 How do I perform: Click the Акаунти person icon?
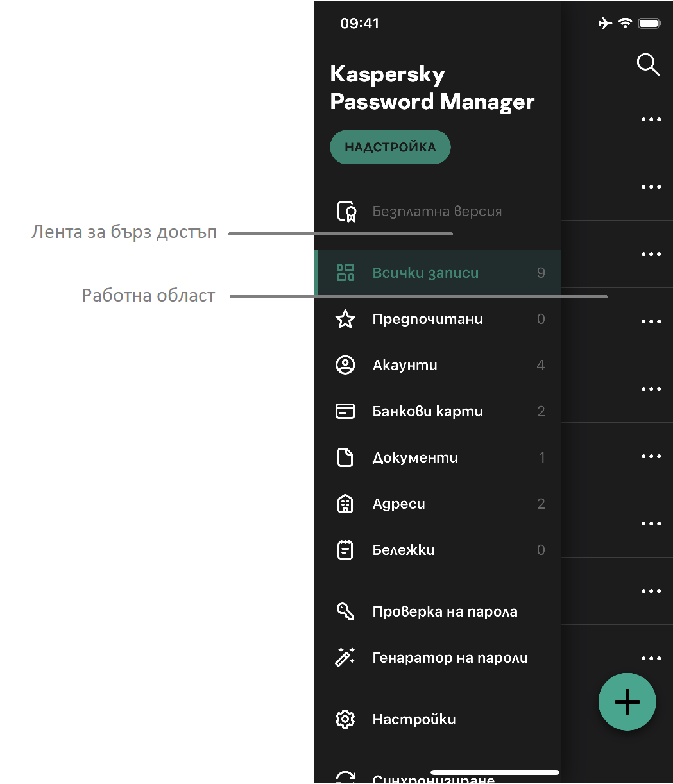click(345, 365)
